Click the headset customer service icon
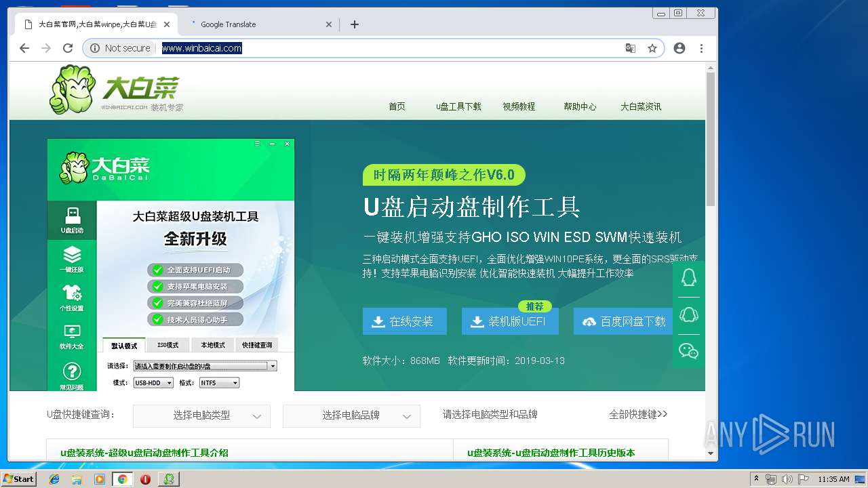The image size is (868, 488). [689, 315]
